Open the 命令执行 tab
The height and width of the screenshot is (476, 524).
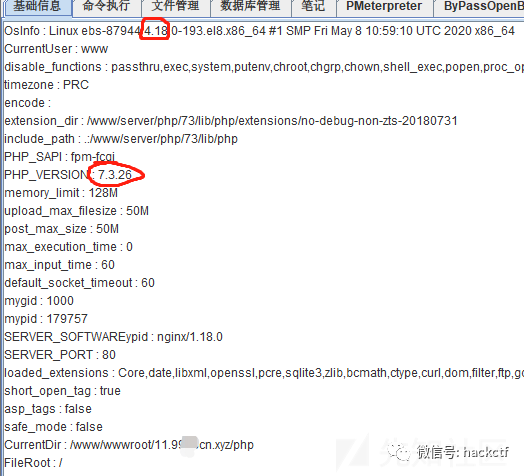pos(106,7)
